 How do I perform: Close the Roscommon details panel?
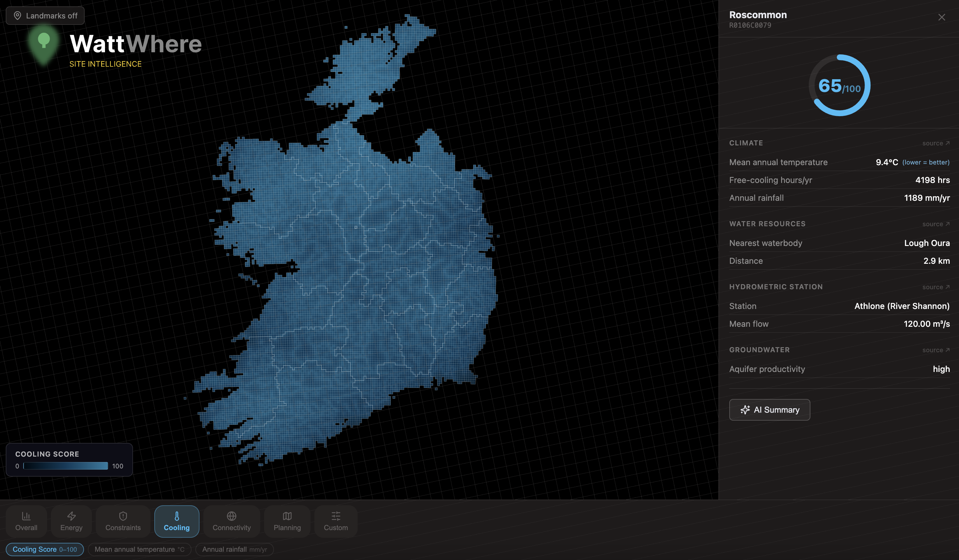pos(941,17)
